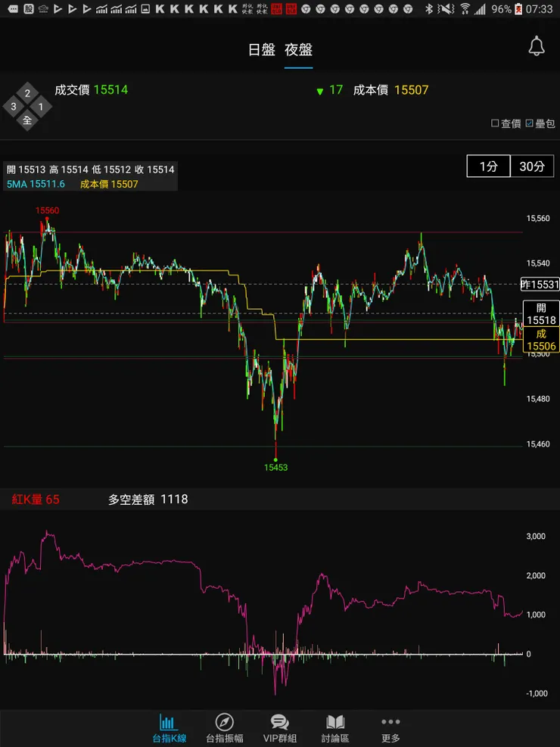Screen dimensions: 560x747
Task: Open 更多 three-dots icon
Action: click(390, 722)
